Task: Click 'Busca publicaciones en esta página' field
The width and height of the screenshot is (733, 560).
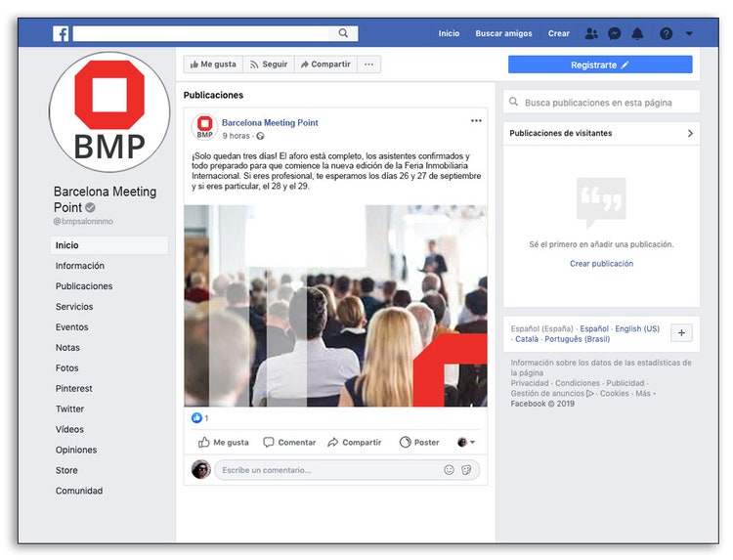Action: [602, 103]
